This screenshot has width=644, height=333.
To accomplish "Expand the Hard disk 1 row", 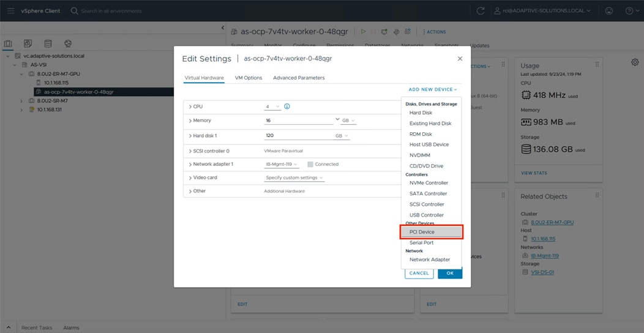I will 190,136.
